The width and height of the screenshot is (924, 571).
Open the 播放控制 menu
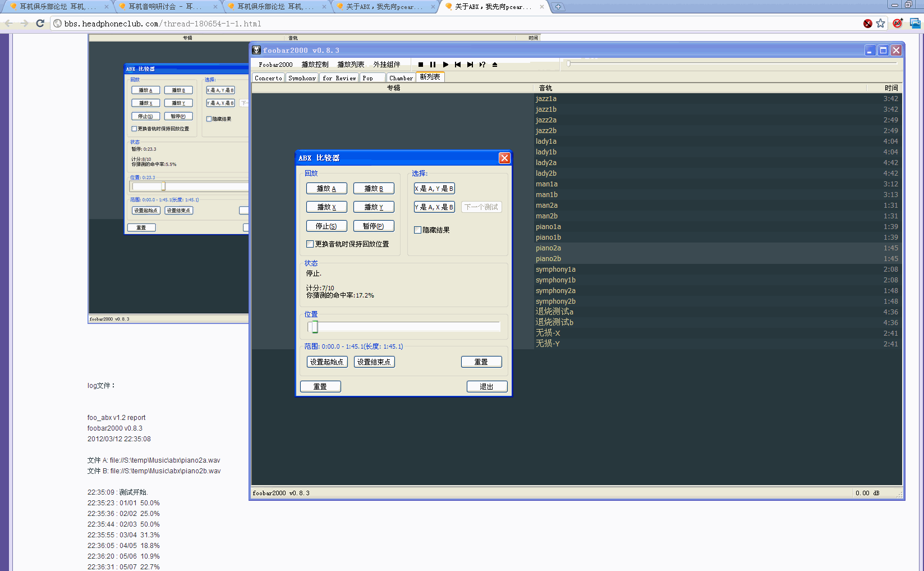pos(315,65)
